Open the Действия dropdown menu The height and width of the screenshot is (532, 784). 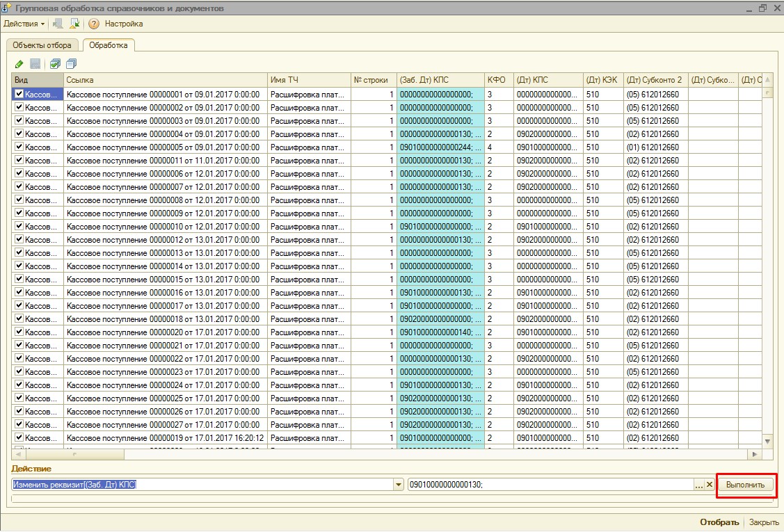tap(24, 24)
